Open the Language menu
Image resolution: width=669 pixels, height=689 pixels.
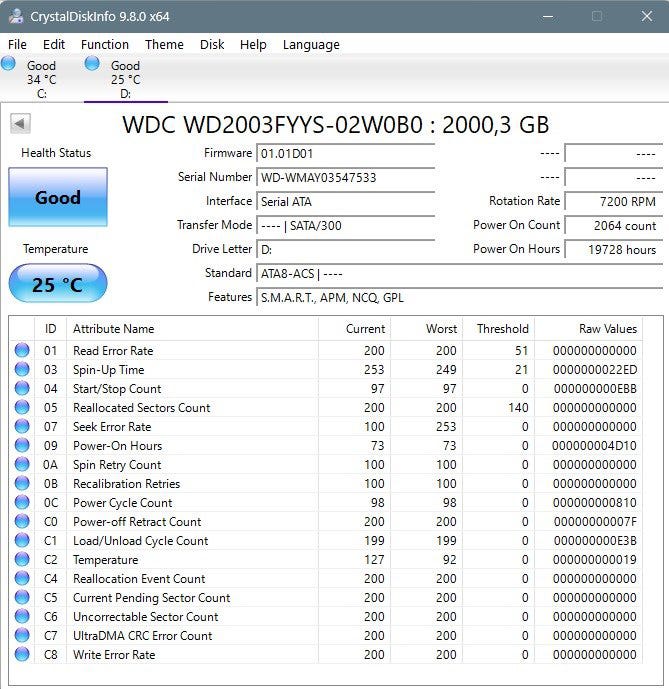(x=311, y=44)
